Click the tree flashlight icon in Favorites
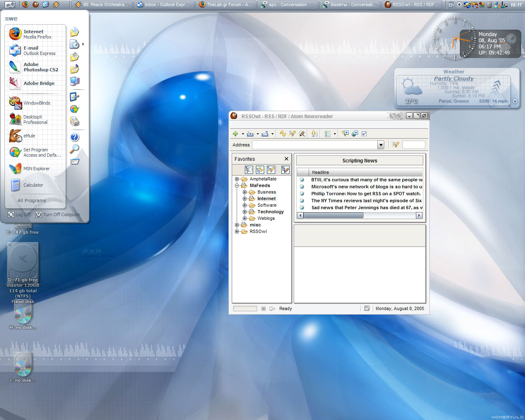Screen dimensions: 525x420 [271, 170]
